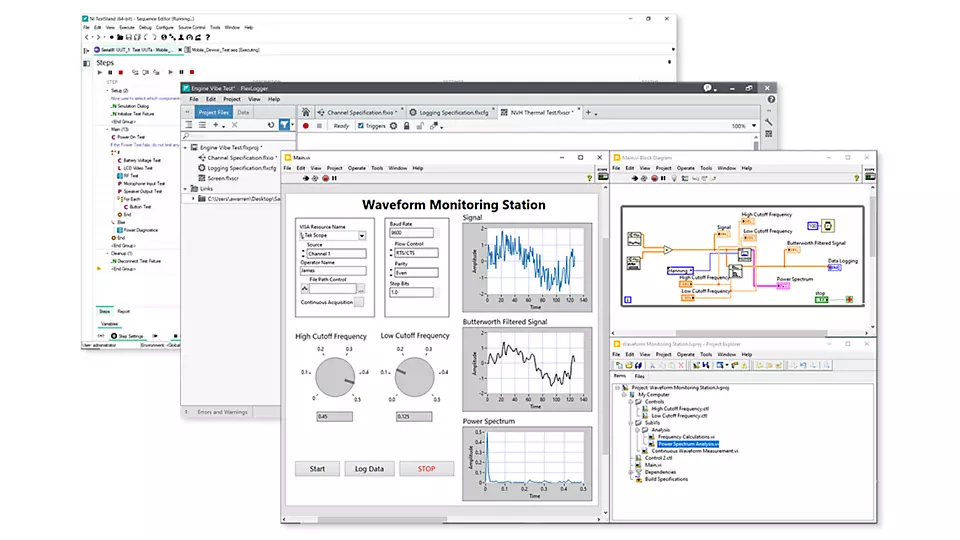This screenshot has height=540, width=960.
Task: Click the red STOP button
Action: (426, 468)
